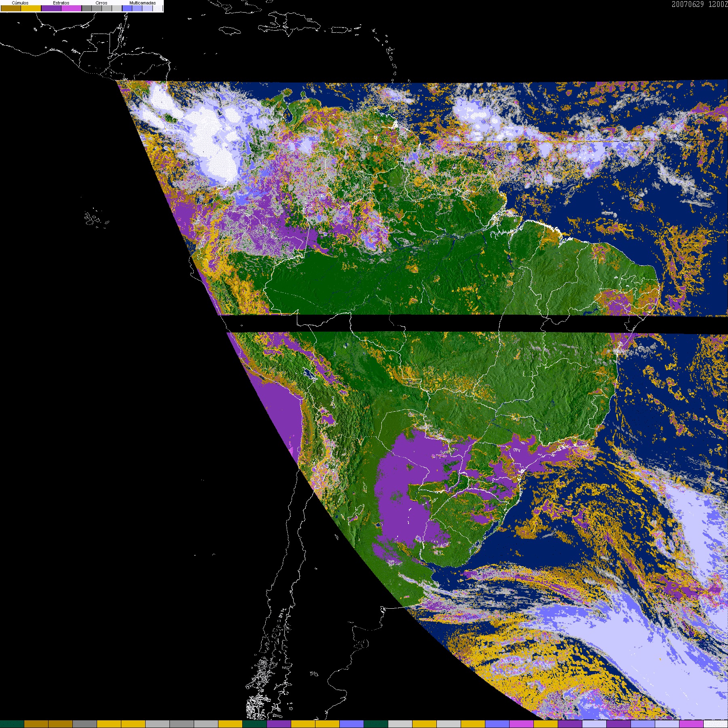Image resolution: width=728 pixels, height=728 pixels.
Task: Click the Multicamadas legend label
Action: 142,3
